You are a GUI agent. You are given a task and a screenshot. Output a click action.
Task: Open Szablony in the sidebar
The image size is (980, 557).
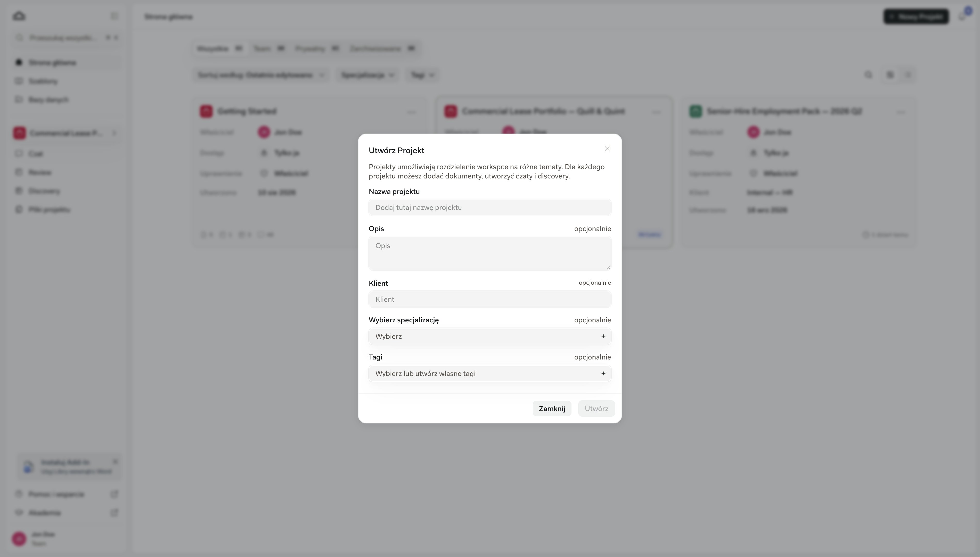(67, 81)
